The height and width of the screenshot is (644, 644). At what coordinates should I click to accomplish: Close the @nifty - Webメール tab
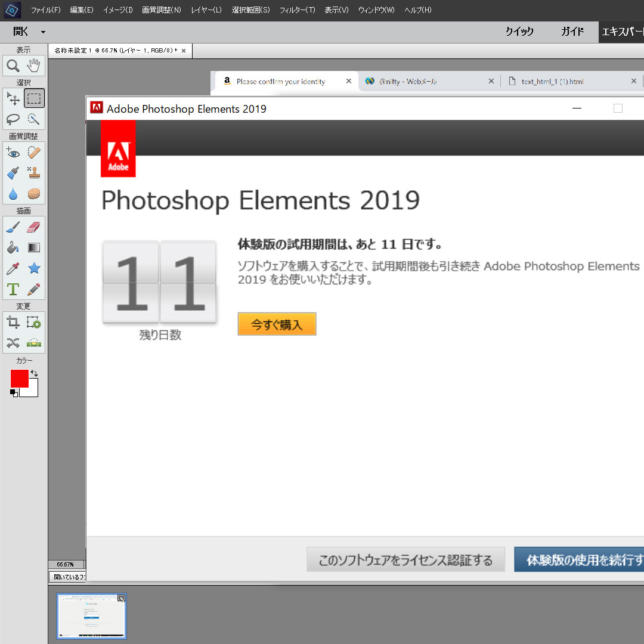(491, 81)
